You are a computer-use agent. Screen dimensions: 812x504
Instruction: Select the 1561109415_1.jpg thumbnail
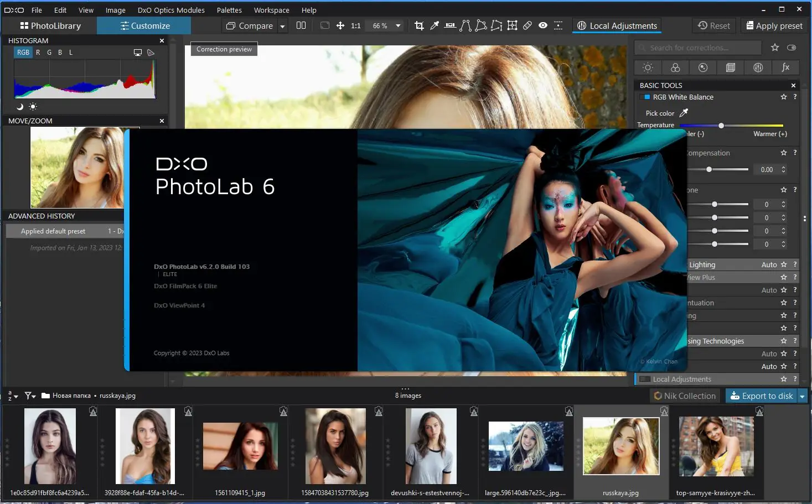pyautogui.click(x=240, y=447)
